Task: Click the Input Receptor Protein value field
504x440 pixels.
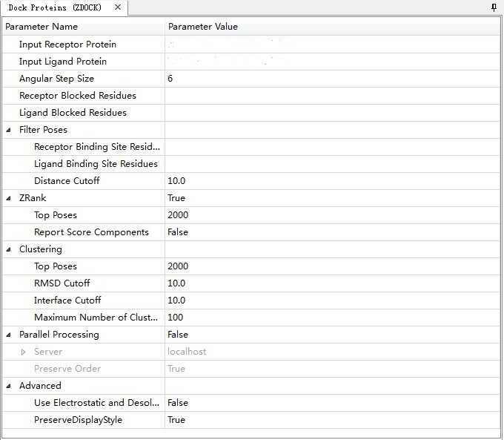Action: 332,45
